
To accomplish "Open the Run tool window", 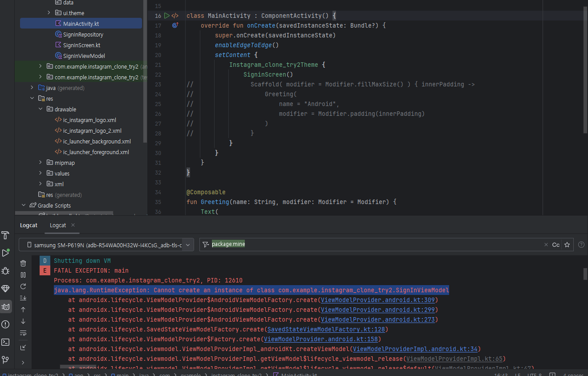I will pyautogui.click(x=5, y=253).
